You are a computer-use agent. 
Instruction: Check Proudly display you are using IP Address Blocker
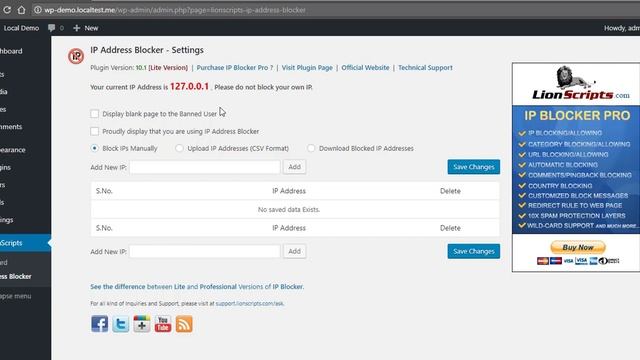click(95, 131)
